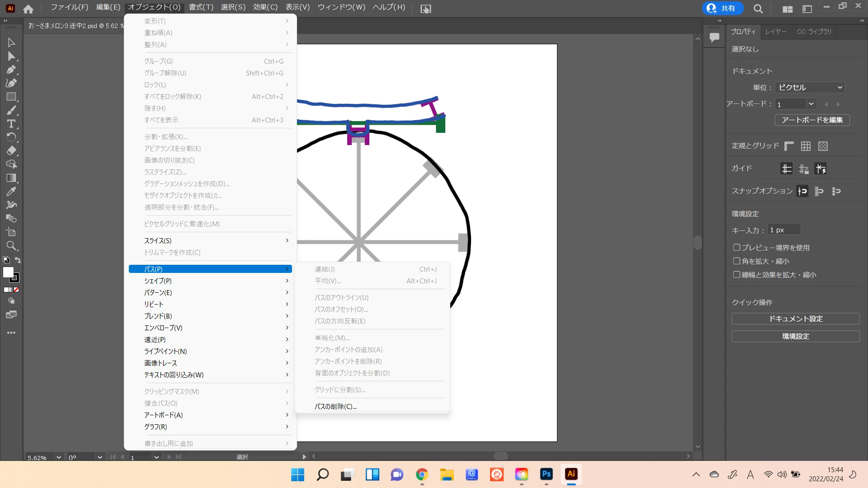Show rulers icon in properties panel

tap(789, 146)
